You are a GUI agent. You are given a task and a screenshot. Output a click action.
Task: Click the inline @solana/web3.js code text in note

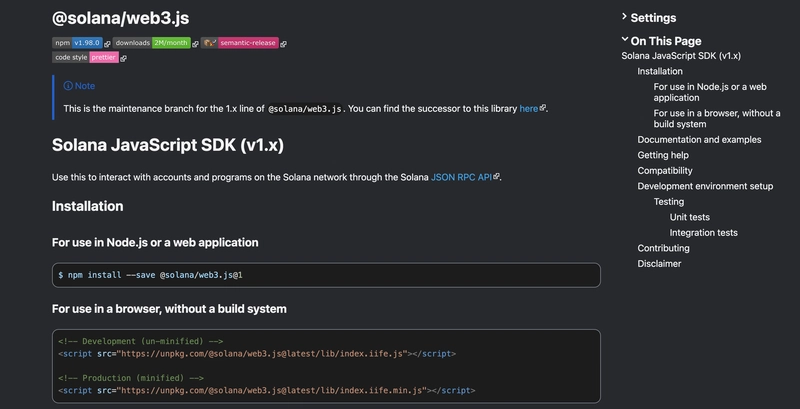point(305,109)
